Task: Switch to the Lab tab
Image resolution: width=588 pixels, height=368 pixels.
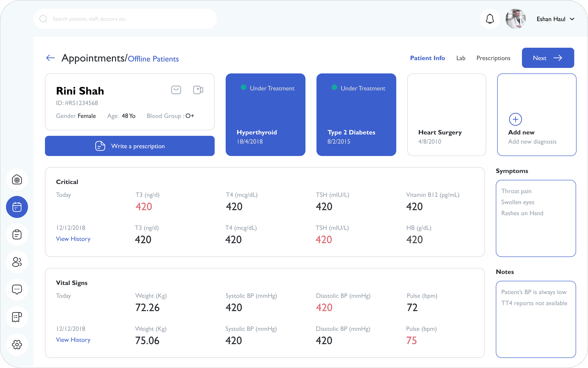Action: 460,58
